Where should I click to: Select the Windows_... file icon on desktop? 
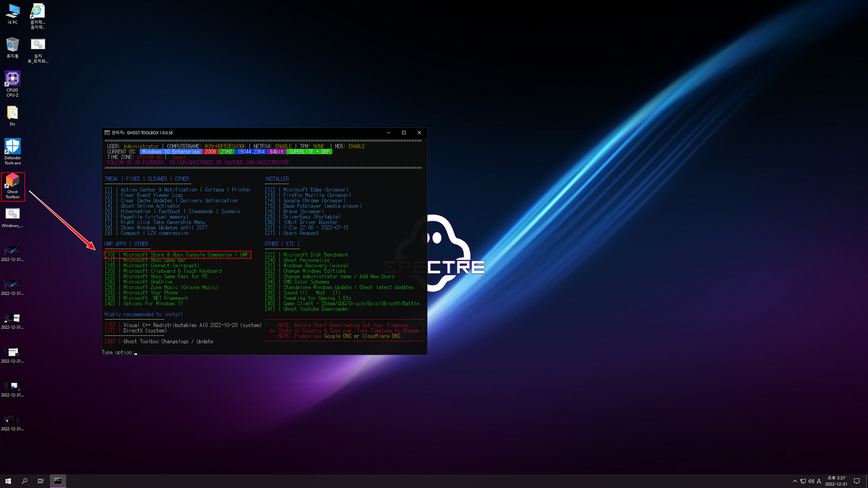pyautogui.click(x=13, y=218)
